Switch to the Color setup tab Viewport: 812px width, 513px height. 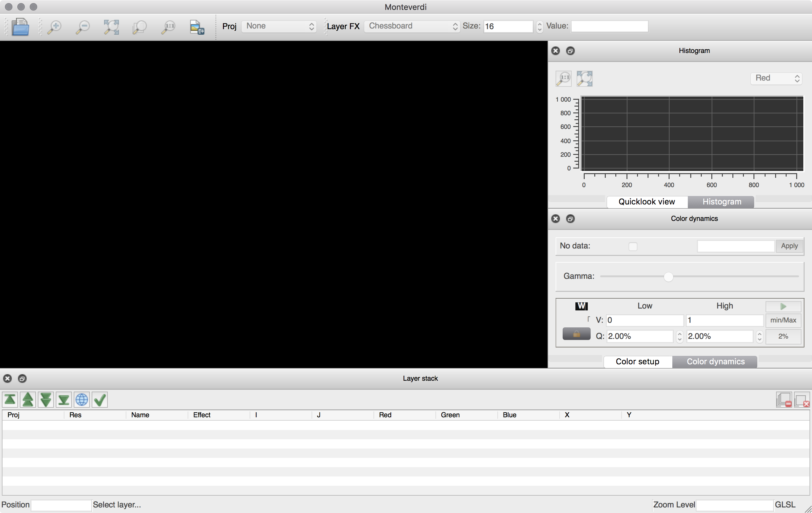[637, 362]
